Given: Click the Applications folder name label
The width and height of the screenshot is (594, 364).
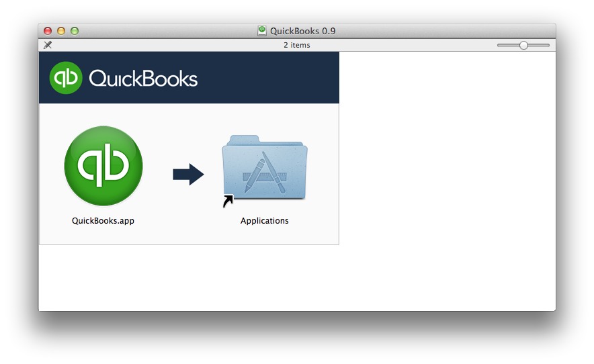Looking at the screenshot, I should tap(265, 220).
